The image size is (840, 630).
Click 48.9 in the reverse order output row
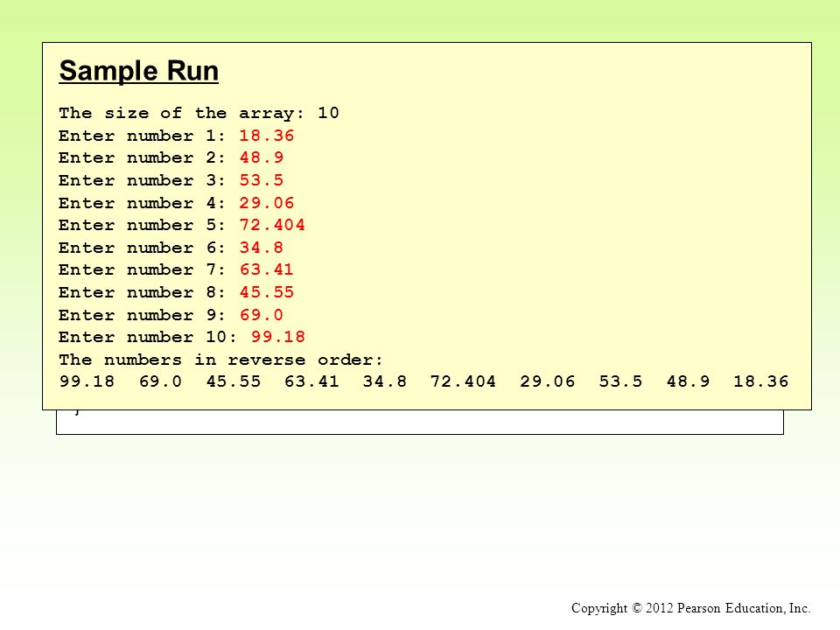(x=688, y=381)
